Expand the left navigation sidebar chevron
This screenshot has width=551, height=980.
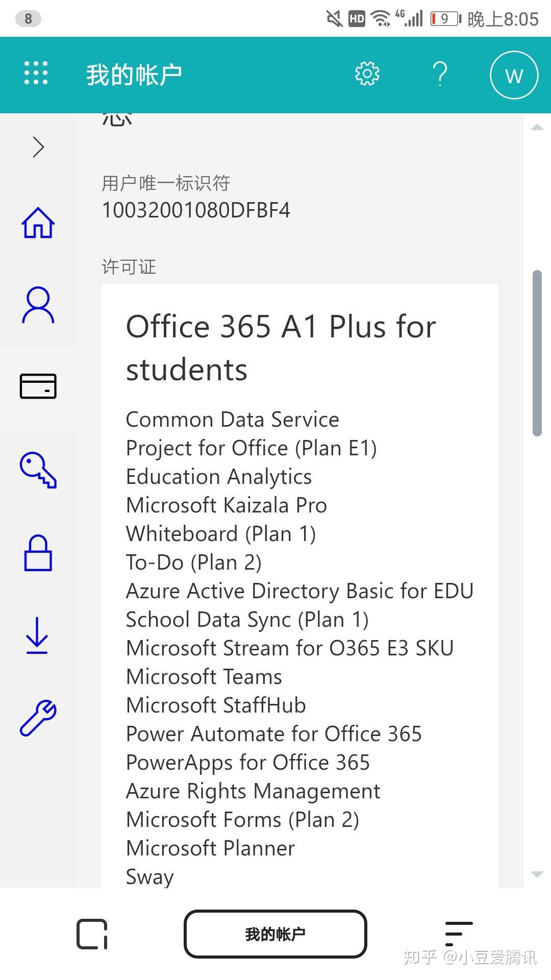pos(38,147)
